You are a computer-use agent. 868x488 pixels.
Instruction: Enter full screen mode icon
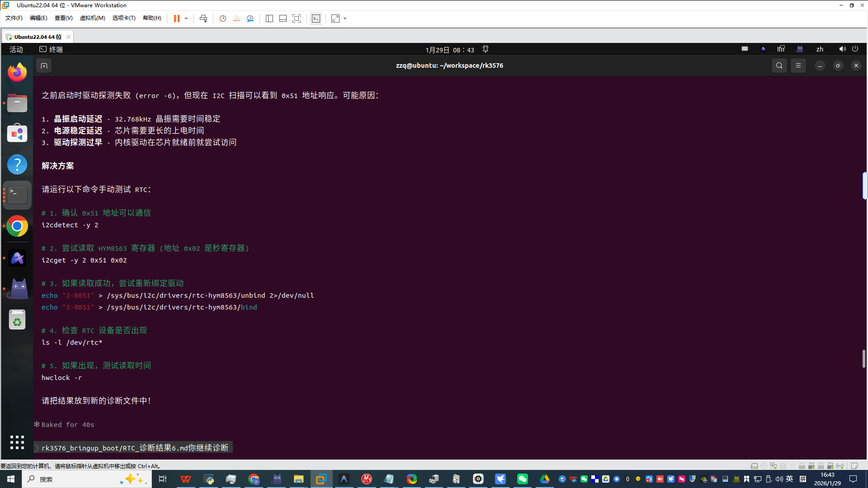297,19
